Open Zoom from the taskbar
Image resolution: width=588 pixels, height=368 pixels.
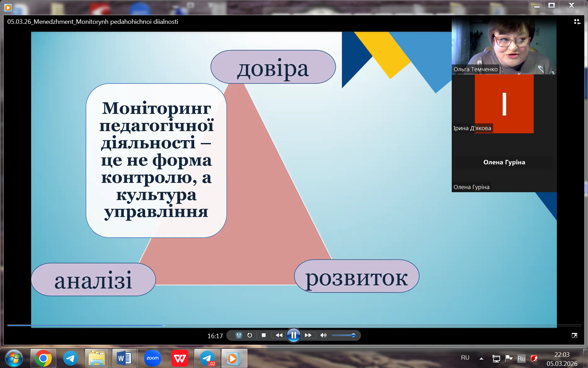153,358
